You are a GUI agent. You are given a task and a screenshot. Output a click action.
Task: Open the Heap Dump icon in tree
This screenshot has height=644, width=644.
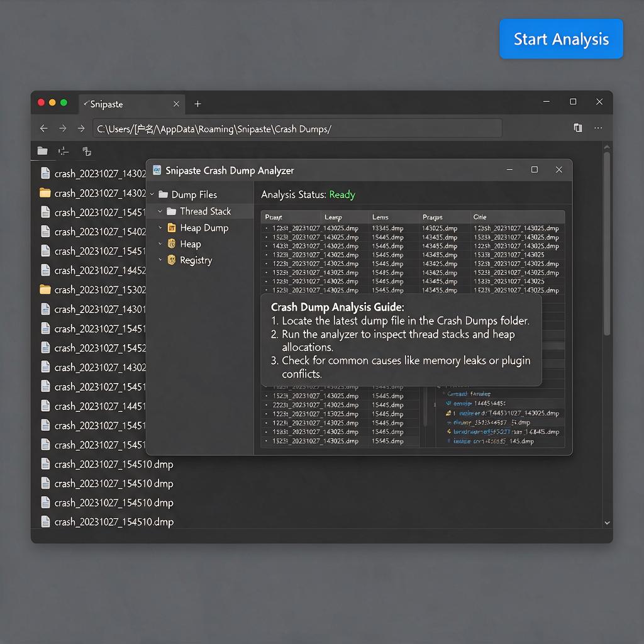pos(172,228)
